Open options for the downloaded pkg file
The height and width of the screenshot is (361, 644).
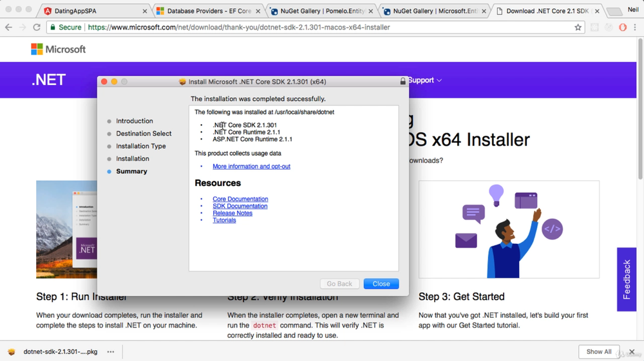pos(111,351)
